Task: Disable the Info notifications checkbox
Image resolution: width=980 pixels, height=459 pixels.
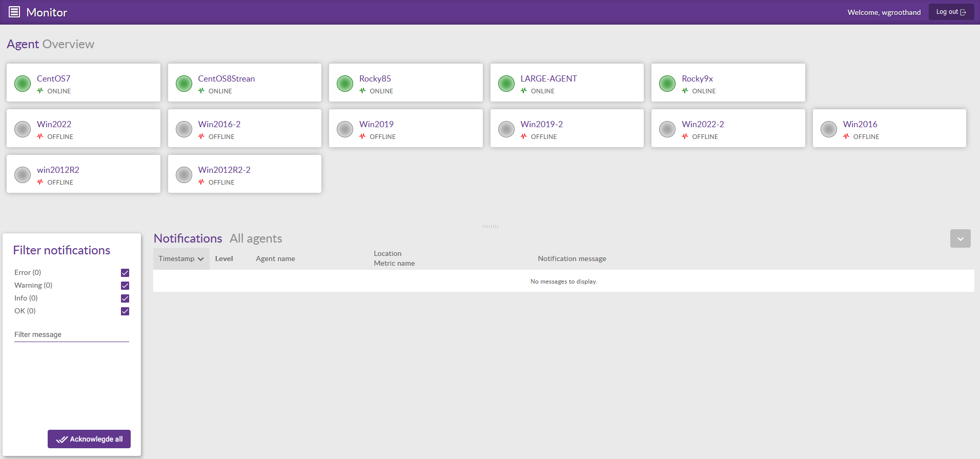Action: [x=125, y=298]
